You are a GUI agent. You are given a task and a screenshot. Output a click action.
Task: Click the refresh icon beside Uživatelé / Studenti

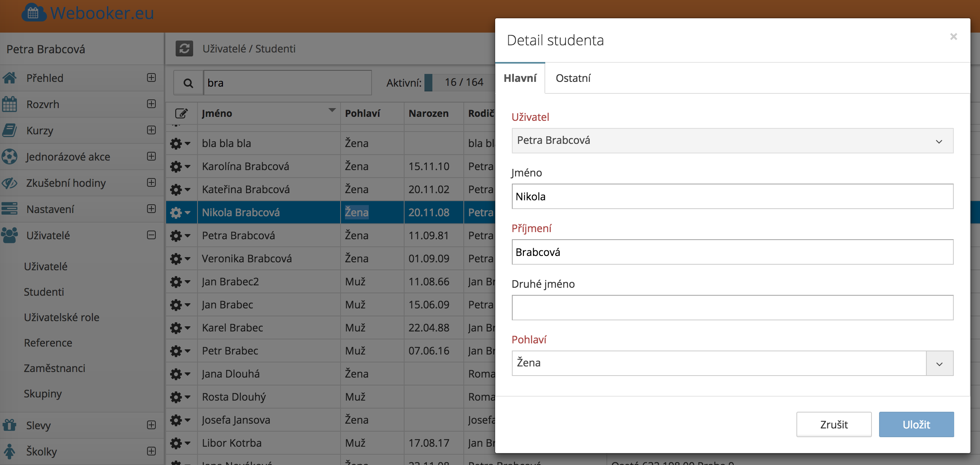(184, 49)
